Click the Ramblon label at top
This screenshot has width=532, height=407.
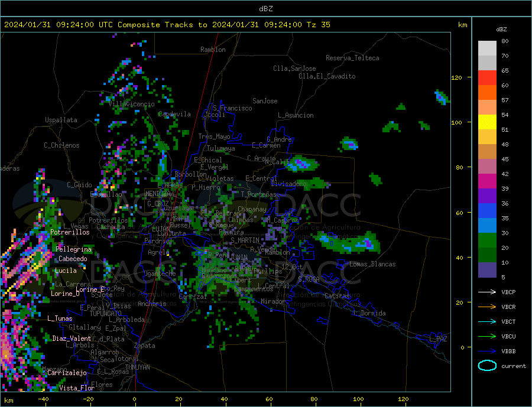[213, 50]
